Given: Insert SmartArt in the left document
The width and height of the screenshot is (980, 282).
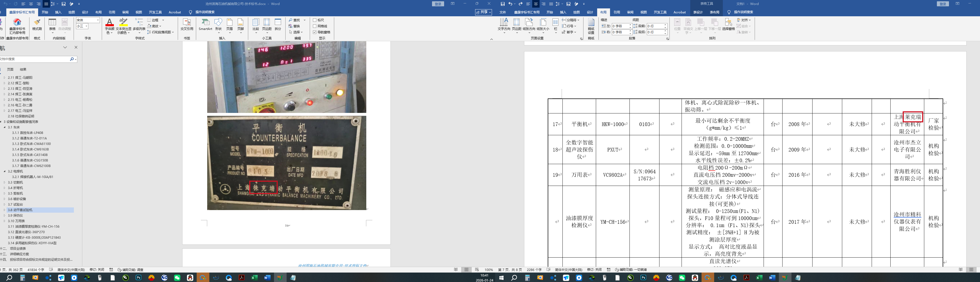Looking at the screenshot, I should coord(205,25).
